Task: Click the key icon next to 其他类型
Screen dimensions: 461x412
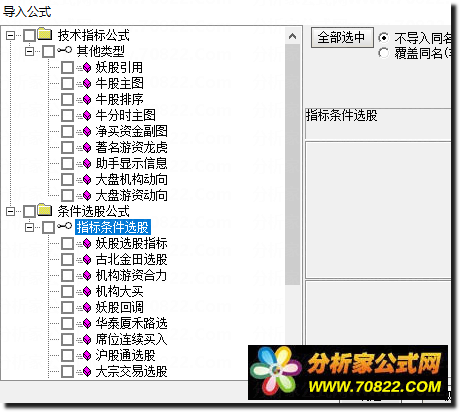Action: point(64,50)
